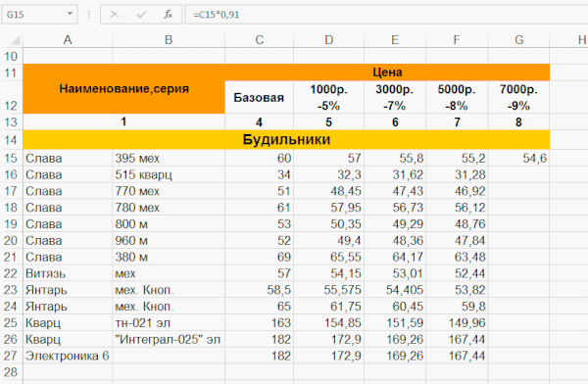Click the Select All corner triangle

click(x=15, y=39)
